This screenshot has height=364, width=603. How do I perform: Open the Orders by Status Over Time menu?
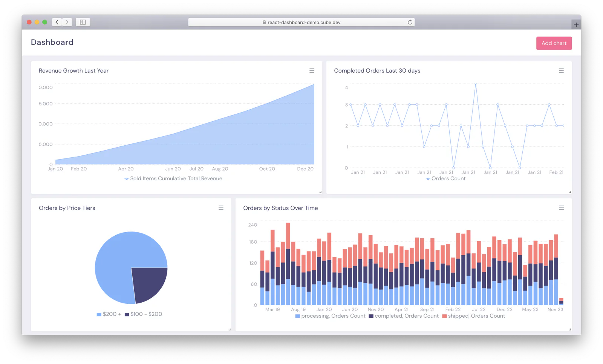(561, 208)
